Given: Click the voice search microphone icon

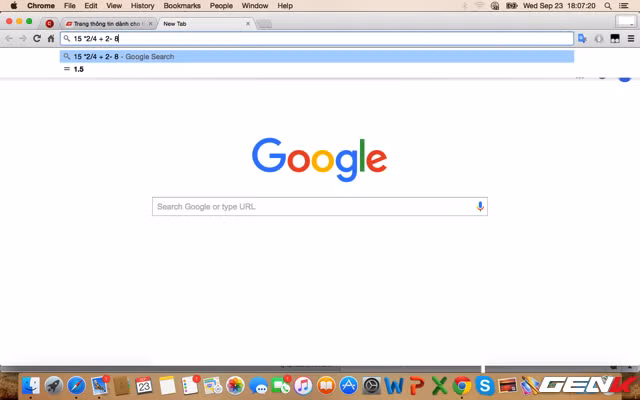Looking at the screenshot, I should 480,207.
